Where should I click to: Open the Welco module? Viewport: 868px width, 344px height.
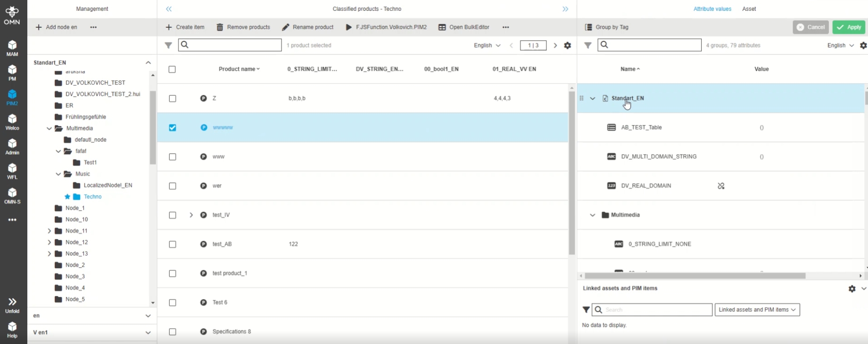[12, 122]
